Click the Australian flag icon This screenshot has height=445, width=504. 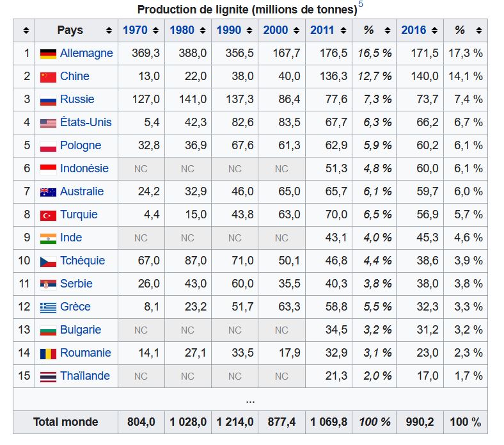48,192
